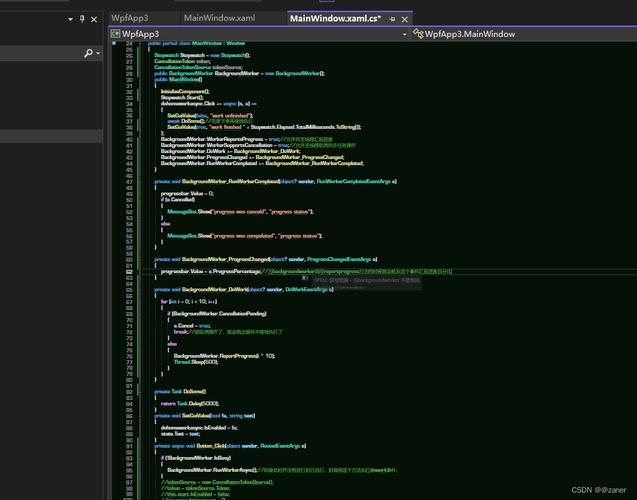637x500 pixels.
Task: Click the 'InitializeComponent();' call
Action: click(x=185, y=91)
